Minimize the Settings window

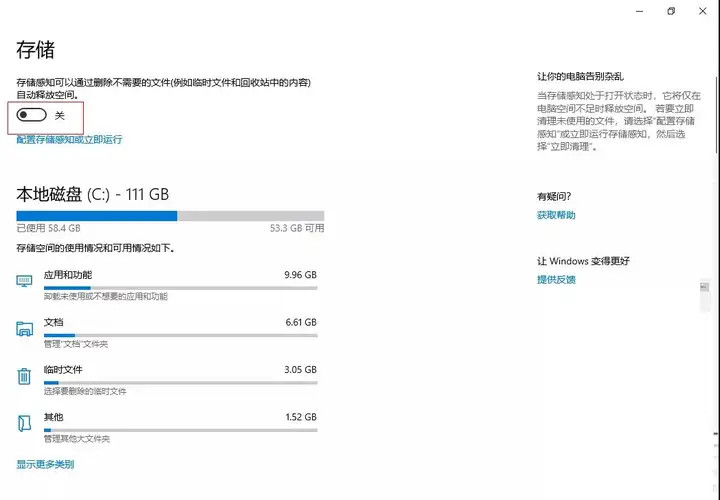click(x=639, y=11)
